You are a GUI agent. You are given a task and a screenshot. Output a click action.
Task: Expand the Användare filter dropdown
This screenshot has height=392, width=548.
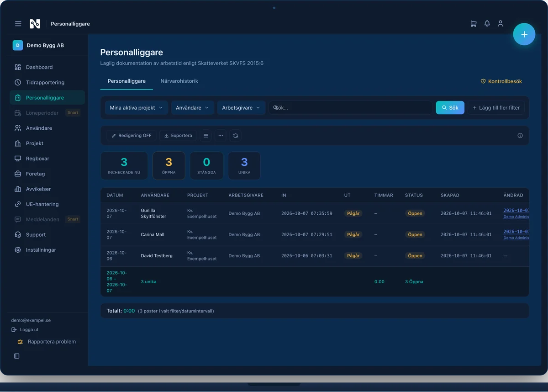(192, 108)
